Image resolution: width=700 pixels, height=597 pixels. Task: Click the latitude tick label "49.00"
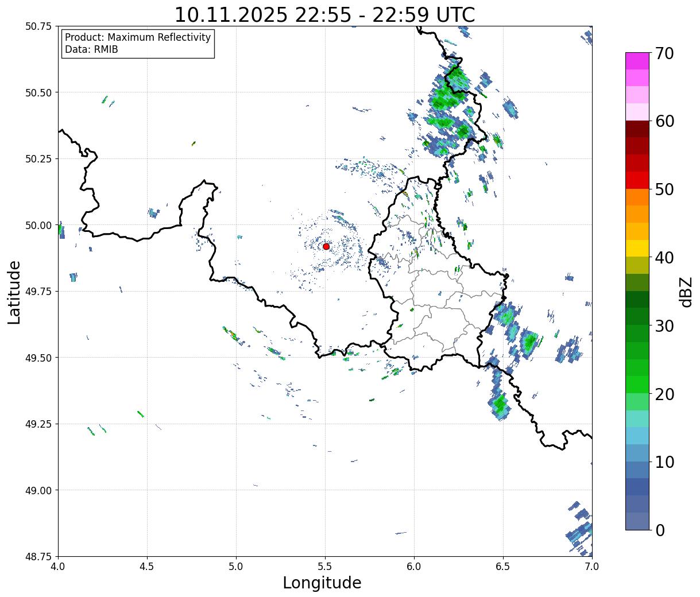point(38,490)
